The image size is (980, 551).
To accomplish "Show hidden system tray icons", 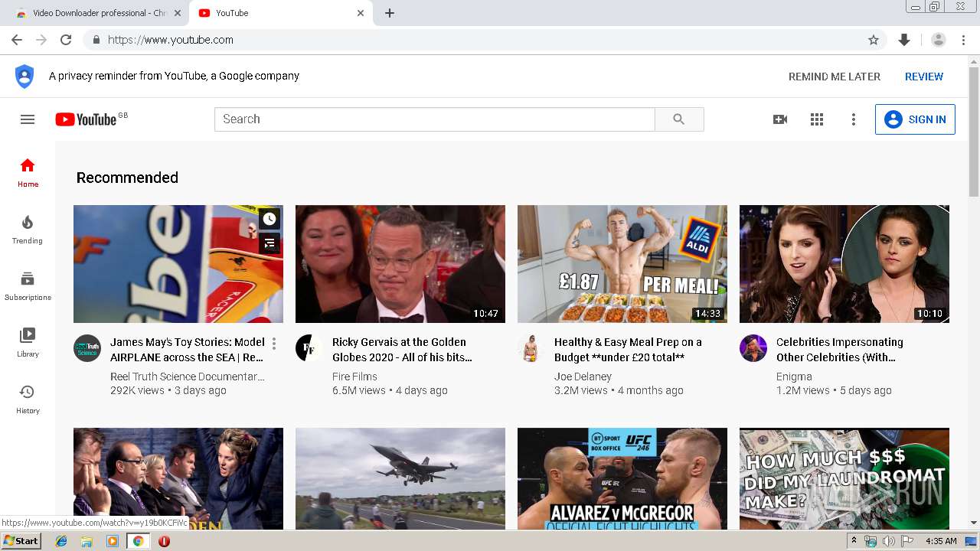I will [x=854, y=541].
